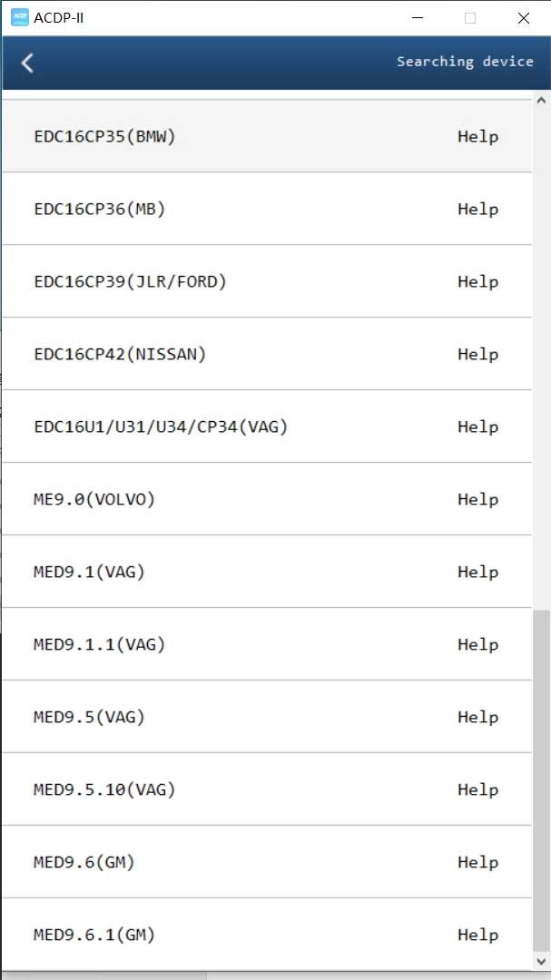Pick EDC16U1/U31/U34/CP34(VAG) item

click(x=161, y=427)
